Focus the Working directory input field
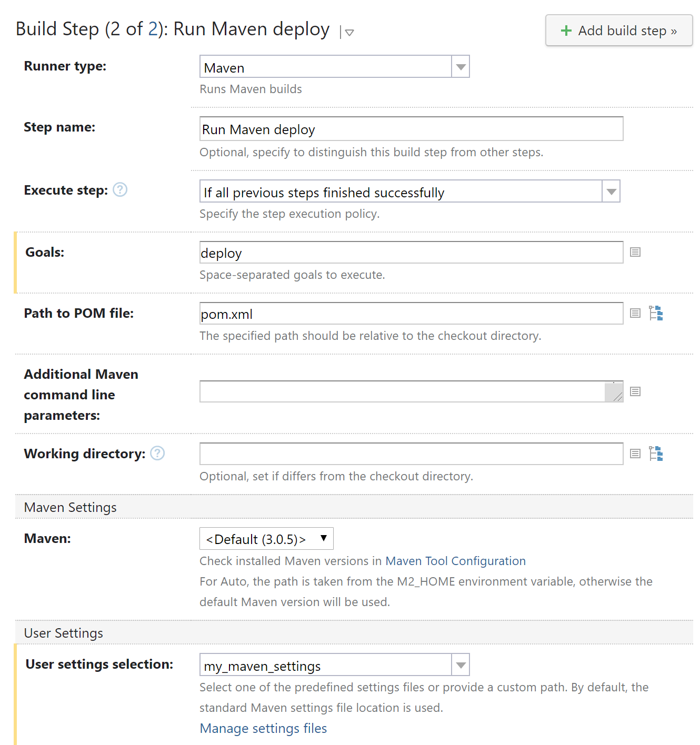 412,454
